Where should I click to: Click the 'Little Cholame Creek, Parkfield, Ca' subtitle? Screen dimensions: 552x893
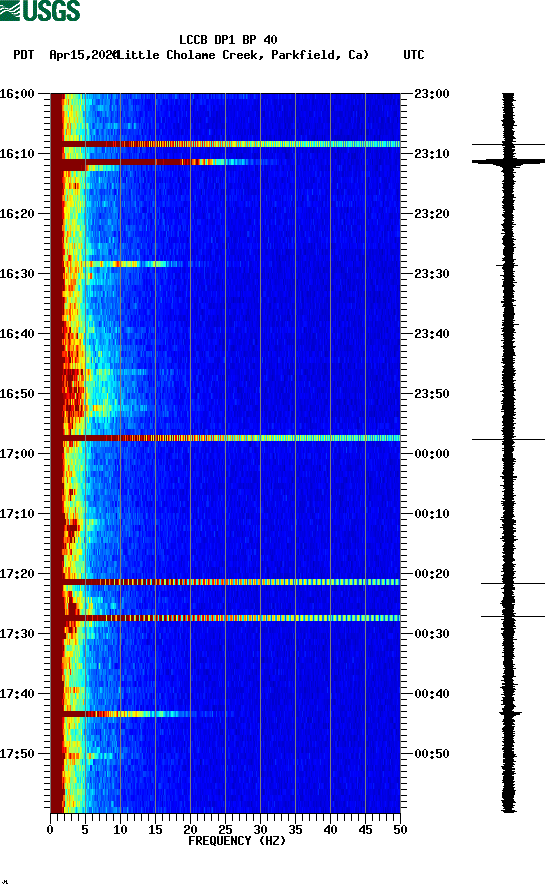coord(243,55)
